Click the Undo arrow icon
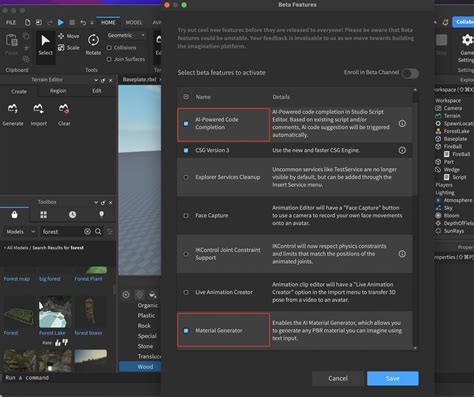This screenshot has width=474, height=397. (x=83, y=22)
